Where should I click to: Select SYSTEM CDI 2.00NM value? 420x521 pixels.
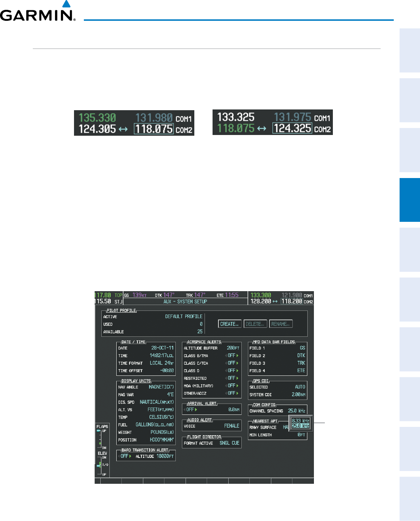299,394
